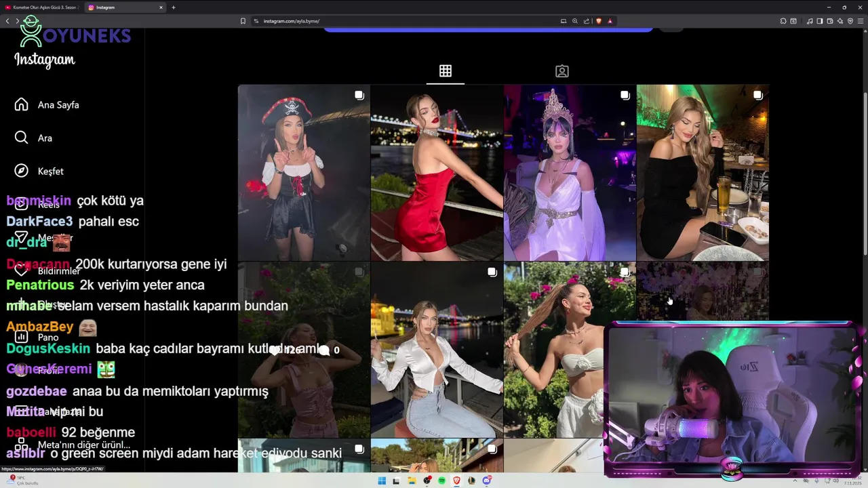Image resolution: width=868 pixels, height=488 pixels.
Task: Open red dress bridge post
Action: click(437, 172)
